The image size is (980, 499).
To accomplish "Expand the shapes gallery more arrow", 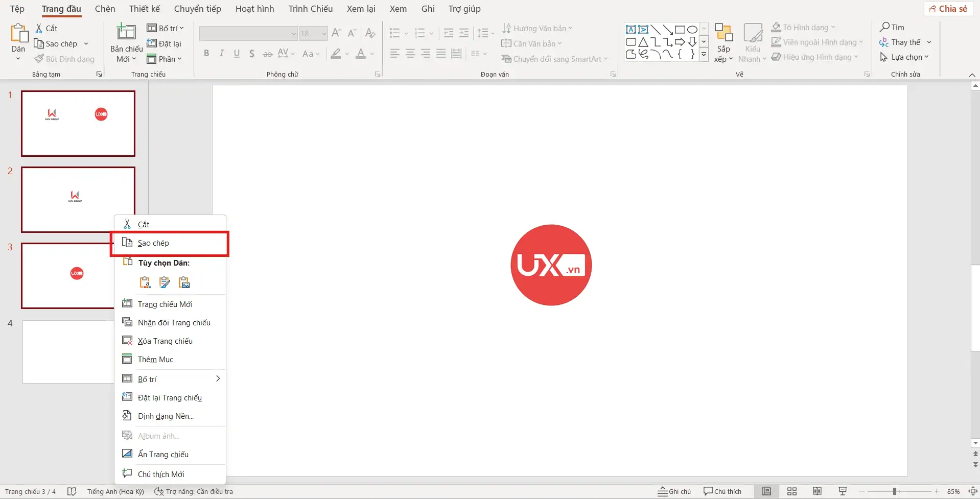I will pyautogui.click(x=704, y=55).
